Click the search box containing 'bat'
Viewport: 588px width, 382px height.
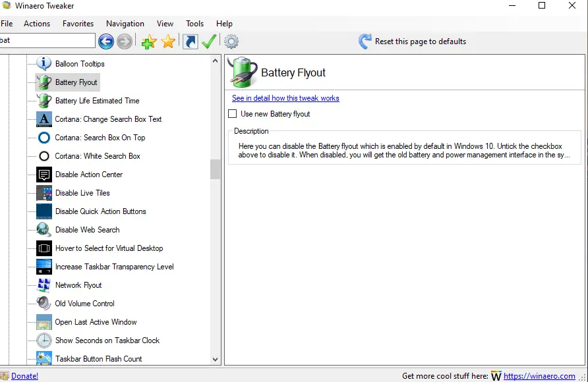pyautogui.click(x=47, y=40)
